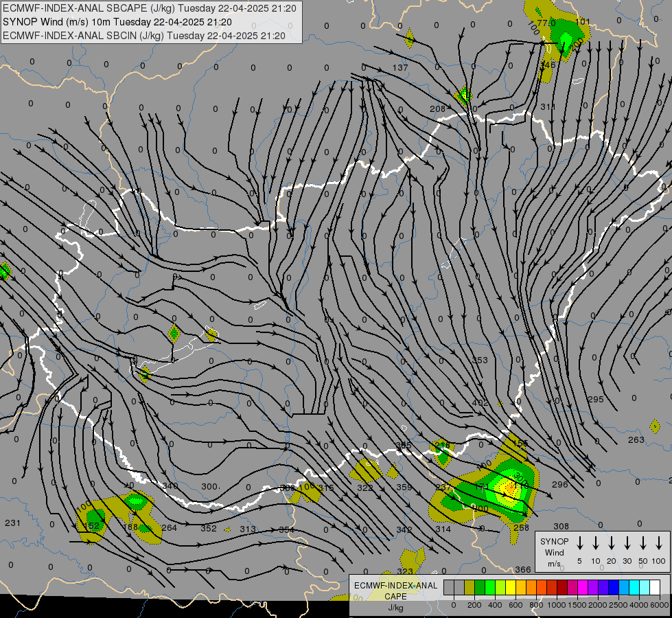Click the map value 340
672x618 pixels.
[x=170, y=486]
